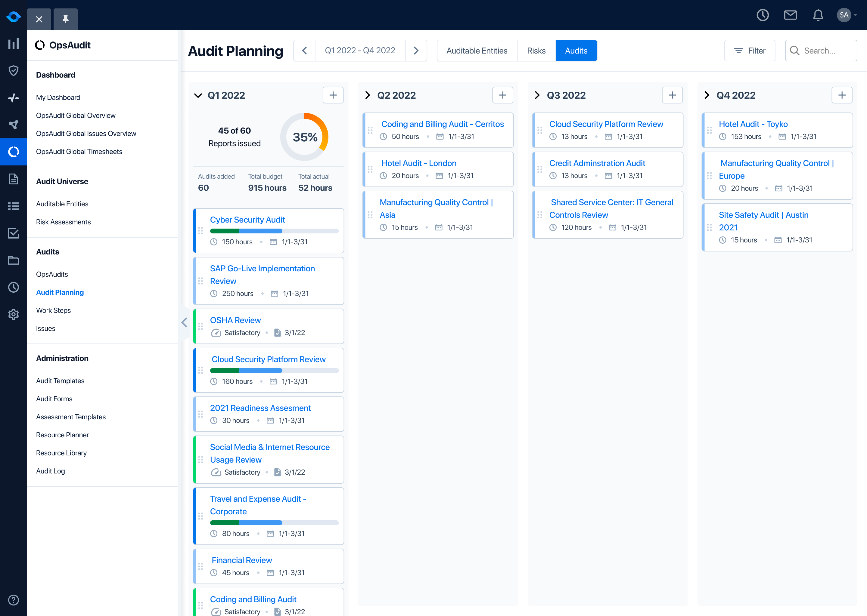Screen dimensions: 867x616
Task: Open the Cyber Security Audit link
Action: coord(247,220)
